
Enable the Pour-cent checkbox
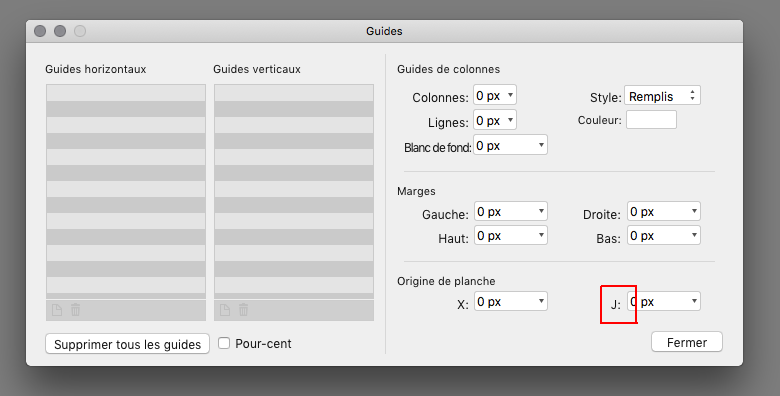point(224,343)
